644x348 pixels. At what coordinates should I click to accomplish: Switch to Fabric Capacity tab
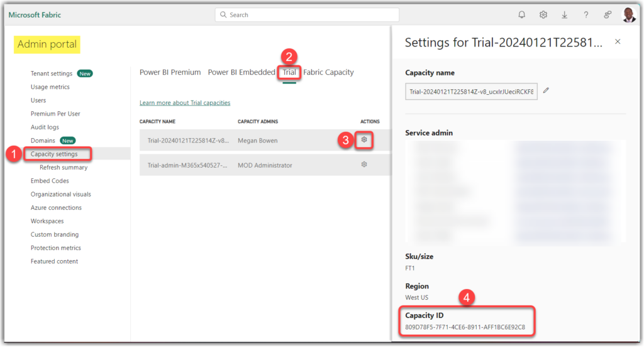click(x=328, y=72)
